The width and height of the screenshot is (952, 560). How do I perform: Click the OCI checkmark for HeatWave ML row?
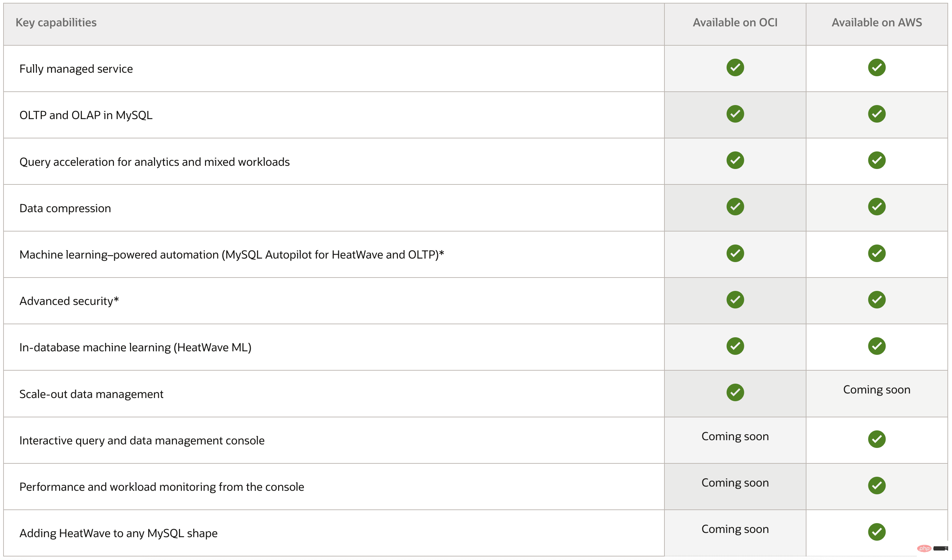pyautogui.click(x=735, y=346)
